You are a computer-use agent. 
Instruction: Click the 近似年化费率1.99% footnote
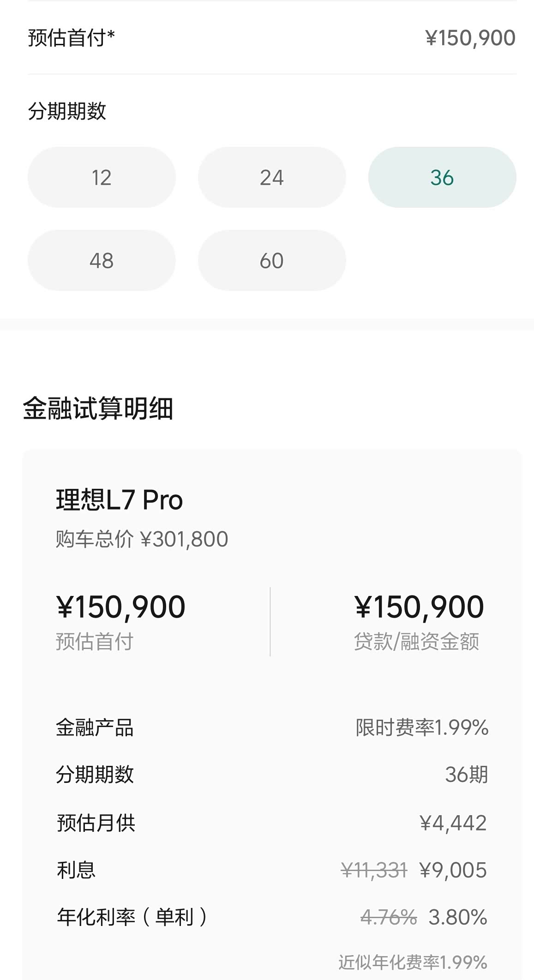[413, 962]
